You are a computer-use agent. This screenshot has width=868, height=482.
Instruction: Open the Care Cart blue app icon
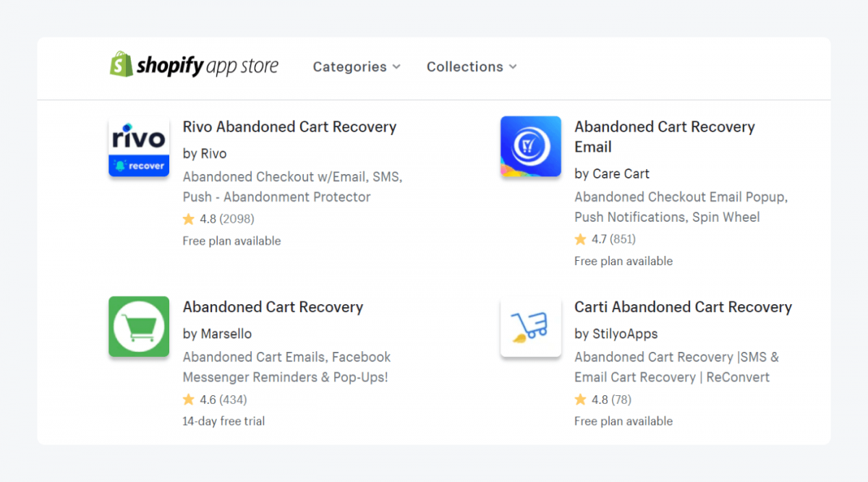530,146
